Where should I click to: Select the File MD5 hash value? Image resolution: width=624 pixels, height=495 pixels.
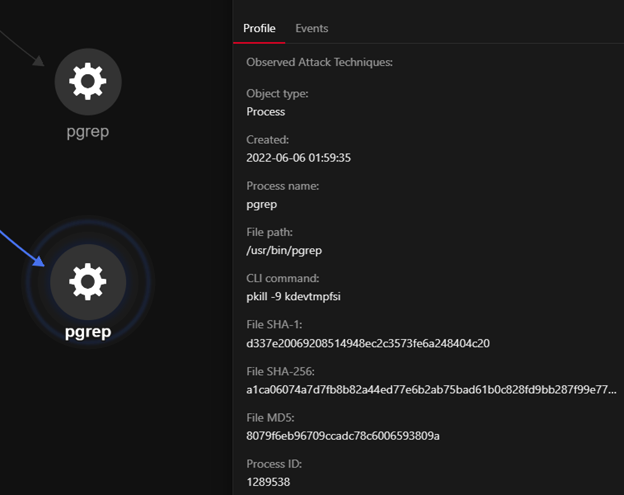coord(343,436)
